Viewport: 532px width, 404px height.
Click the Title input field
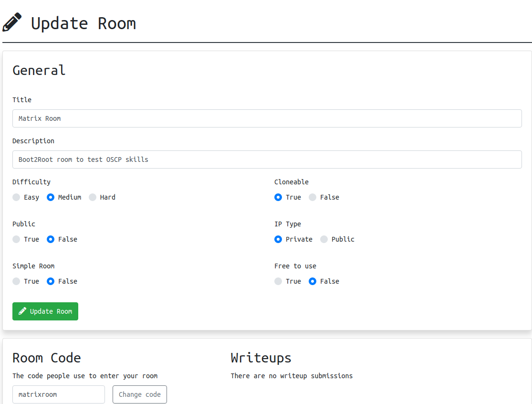(x=267, y=118)
